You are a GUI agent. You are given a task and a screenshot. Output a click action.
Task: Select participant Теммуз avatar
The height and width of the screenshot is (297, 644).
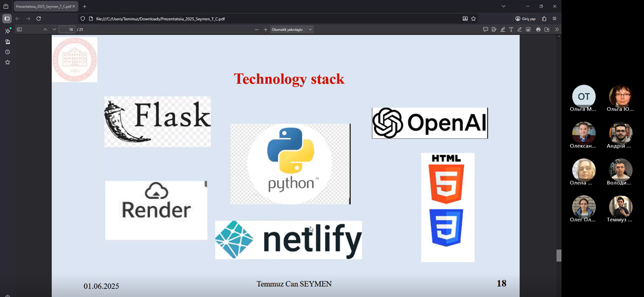[620, 207]
